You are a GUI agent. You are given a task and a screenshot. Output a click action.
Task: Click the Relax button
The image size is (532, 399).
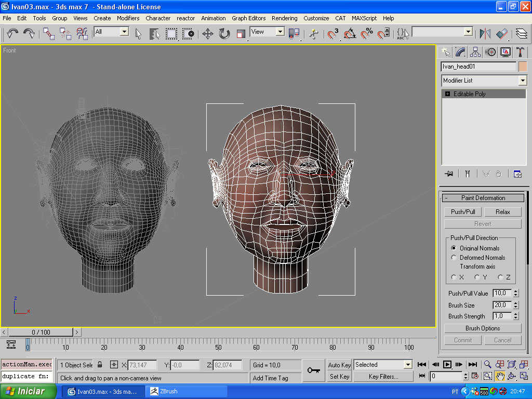(x=502, y=212)
